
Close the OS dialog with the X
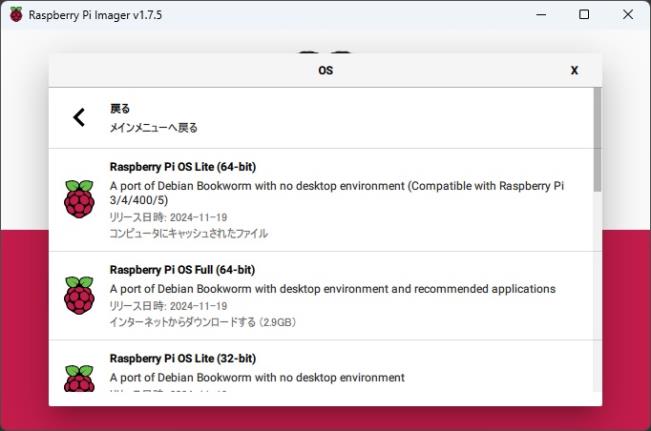click(x=574, y=70)
